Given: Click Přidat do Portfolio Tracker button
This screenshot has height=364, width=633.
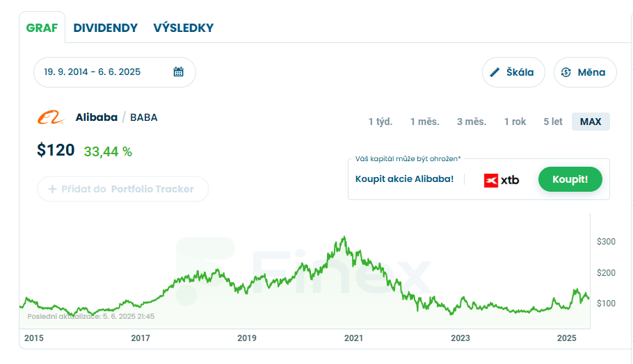Looking at the screenshot, I should click(x=122, y=189).
